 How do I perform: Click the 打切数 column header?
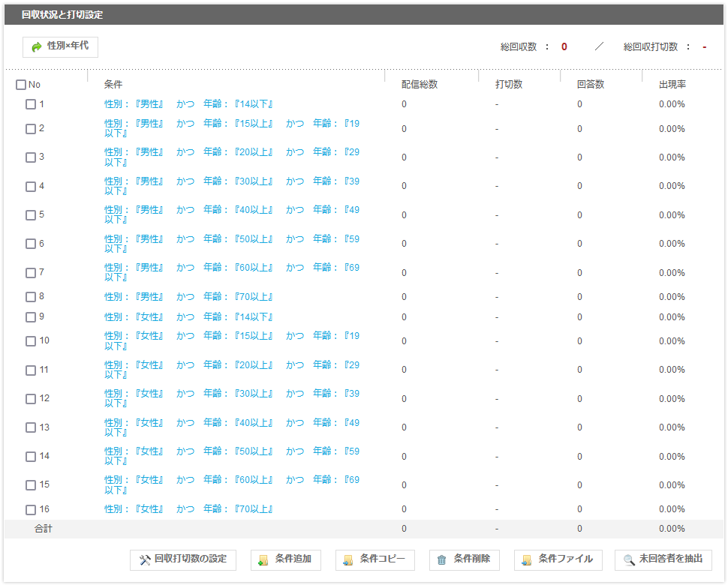(x=509, y=85)
